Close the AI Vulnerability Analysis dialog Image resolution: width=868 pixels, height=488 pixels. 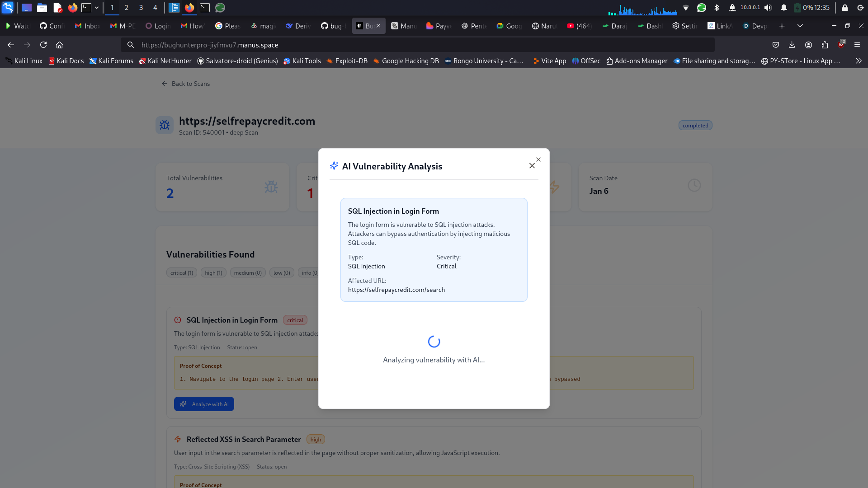click(532, 166)
